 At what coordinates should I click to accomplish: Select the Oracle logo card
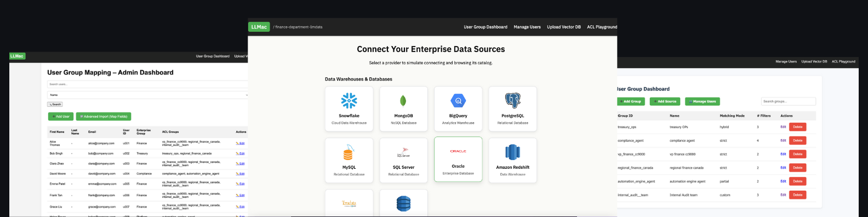pos(458,159)
